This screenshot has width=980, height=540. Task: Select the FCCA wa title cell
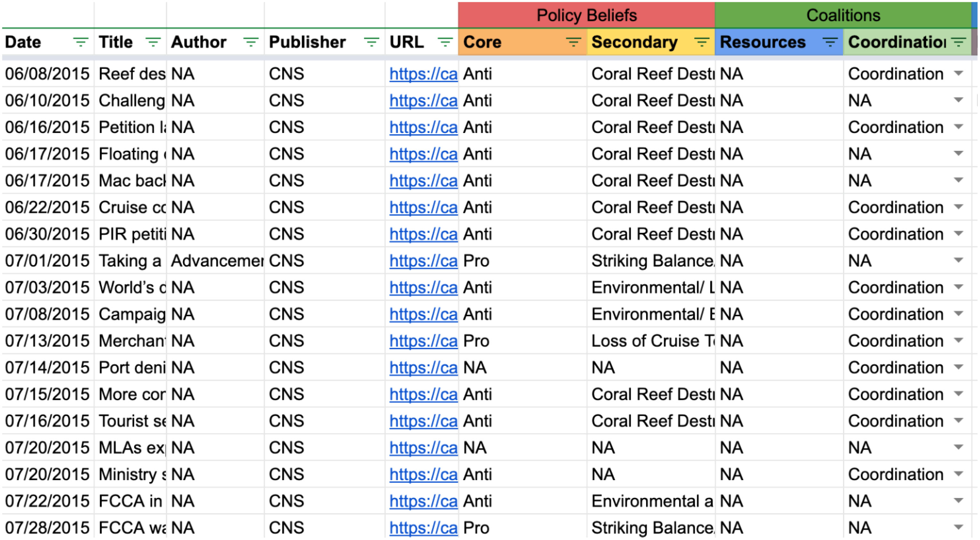(x=130, y=528)
